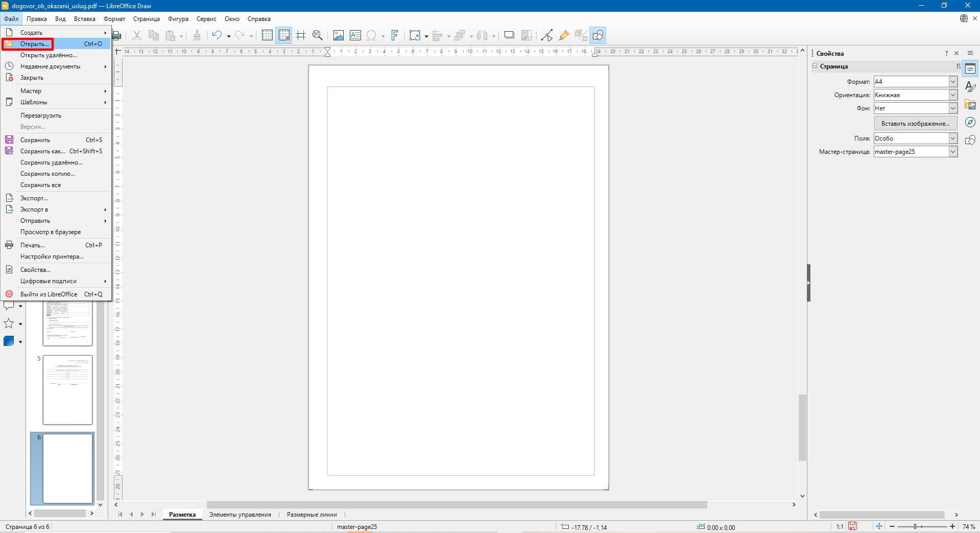Select page 5 thumbnail
Image resolution: width=980 pixels, height=533 pixels.
coord(67,390)
